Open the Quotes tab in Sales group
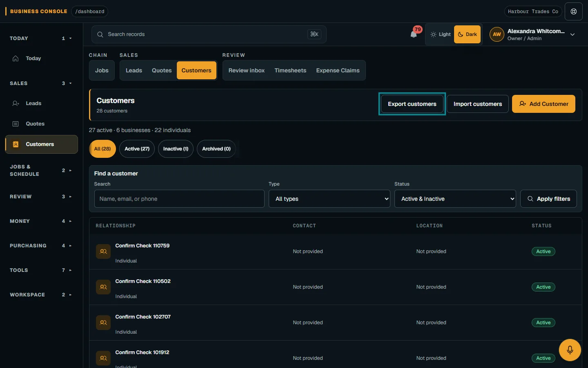 (x=162, y=70)
